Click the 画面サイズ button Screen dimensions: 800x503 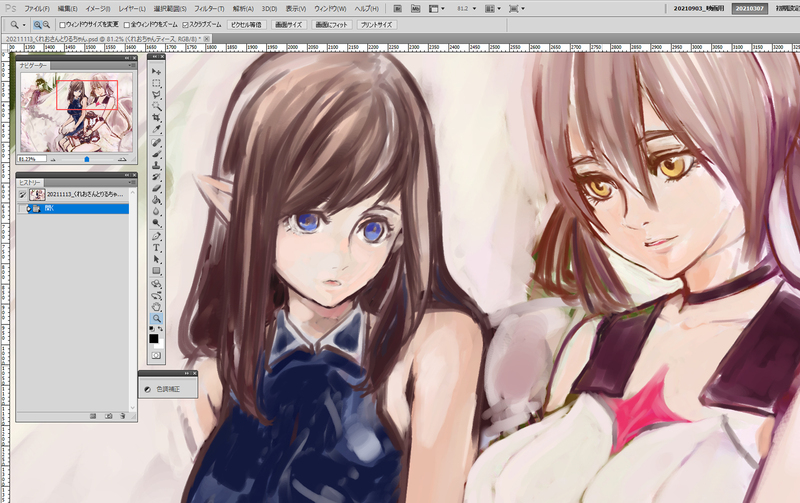[288, 24]
